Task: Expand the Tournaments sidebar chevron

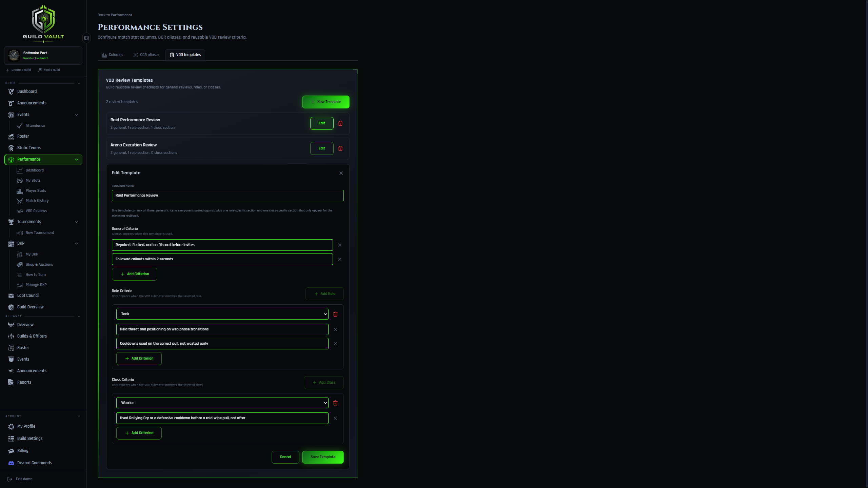Action: 77,222
